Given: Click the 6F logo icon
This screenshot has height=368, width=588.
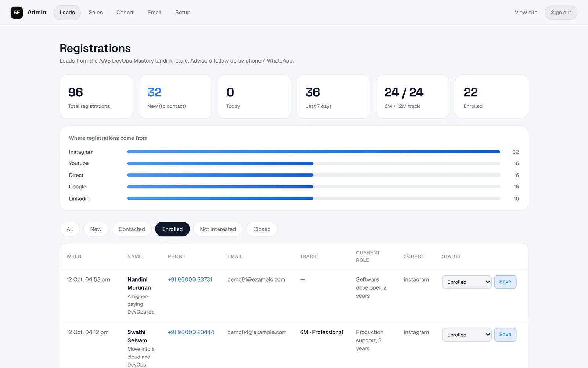Looking at the screenshot, I should pos(17,13).
